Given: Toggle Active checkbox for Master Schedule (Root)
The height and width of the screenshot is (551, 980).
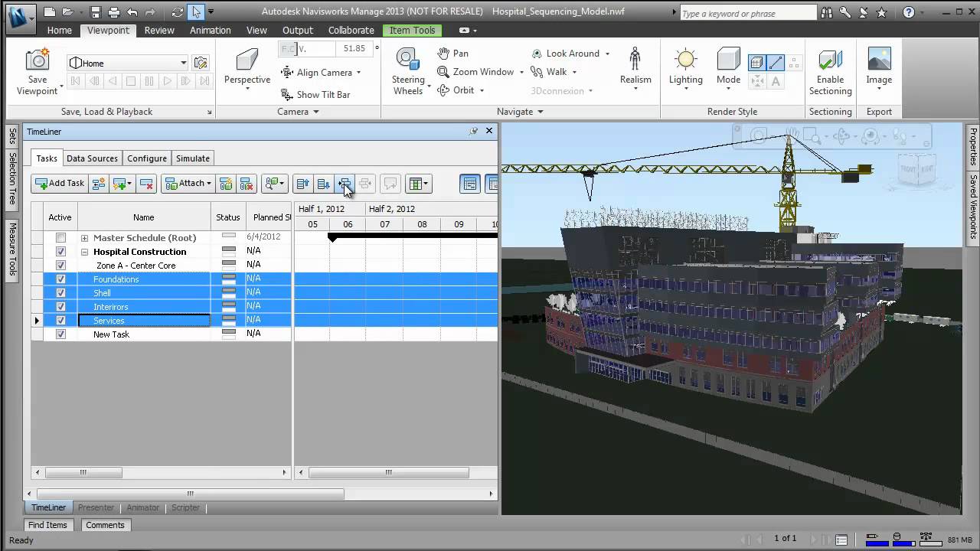Looking at the screenshot, I should [x=60, y=238].
